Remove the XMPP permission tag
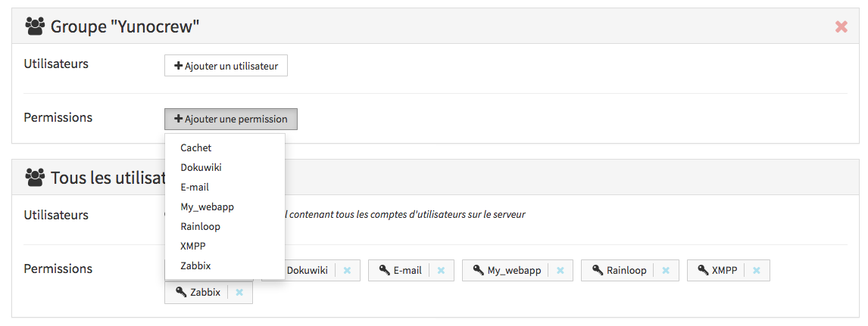Screen dimensions: 868x326 point(756,270)
